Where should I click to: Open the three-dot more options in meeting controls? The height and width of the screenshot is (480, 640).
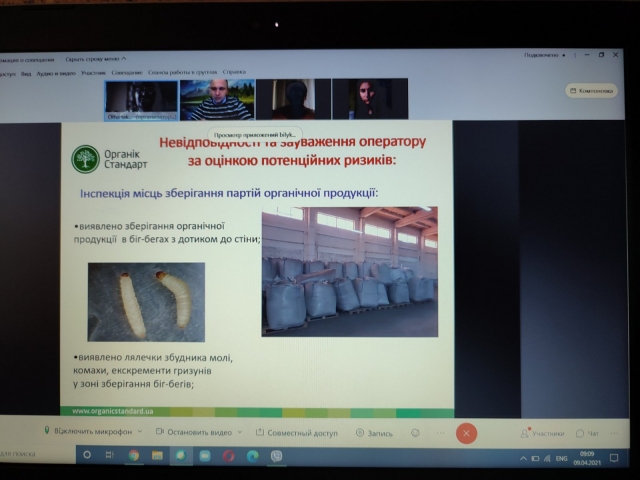[440, 433]
